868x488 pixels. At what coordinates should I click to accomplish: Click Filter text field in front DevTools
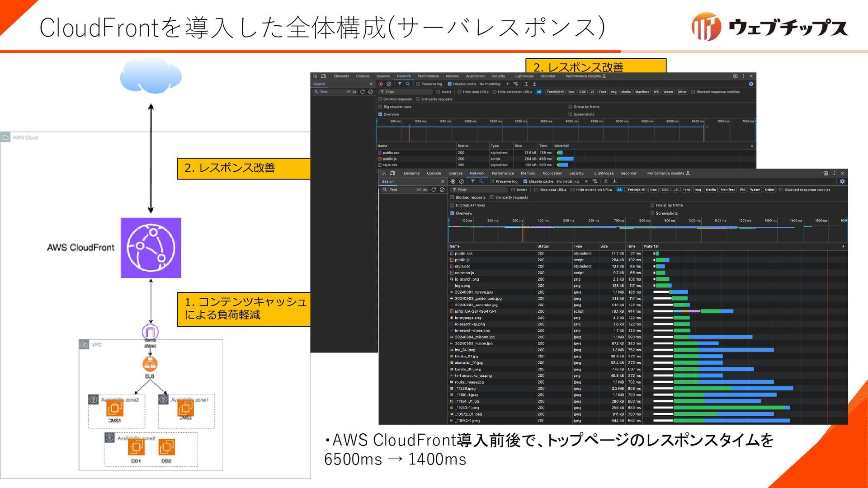click(x=479, y=190)
